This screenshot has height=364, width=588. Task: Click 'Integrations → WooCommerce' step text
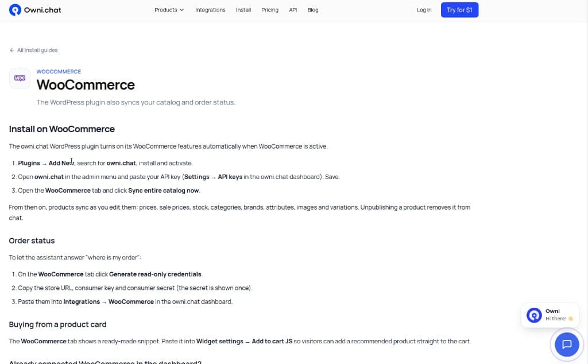[109, 302]
